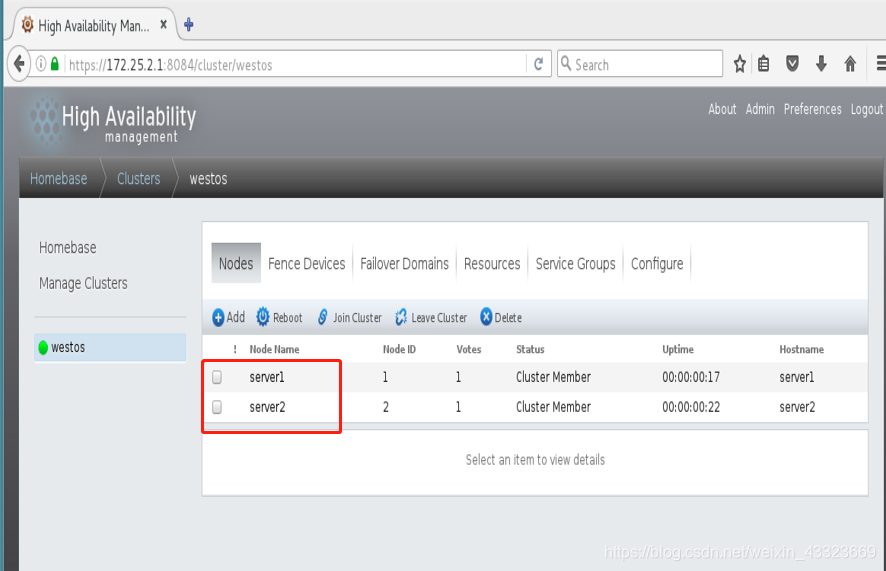886x571 pixels.
Task: Tick the checkbox for server2
Action: [x=217, y=407]
